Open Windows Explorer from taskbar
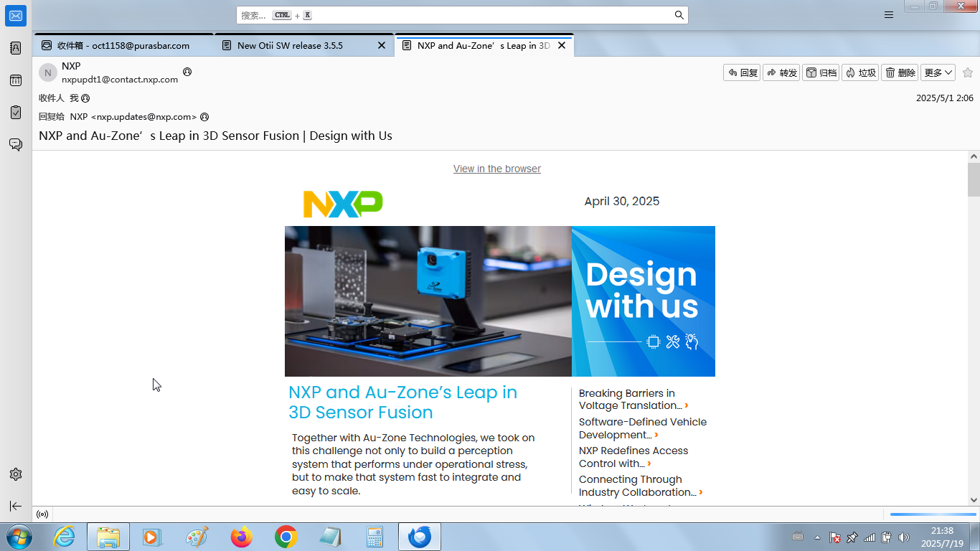980x551 pixels. click(108, 537)
